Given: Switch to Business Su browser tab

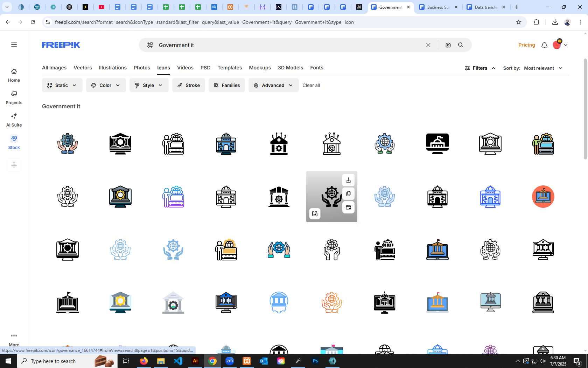Looking at the screenshot, I should click(438, 7).
